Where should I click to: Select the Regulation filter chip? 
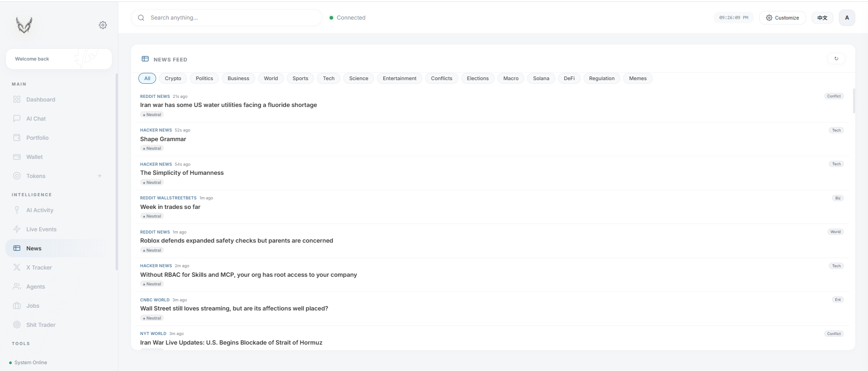pos(602,78)
